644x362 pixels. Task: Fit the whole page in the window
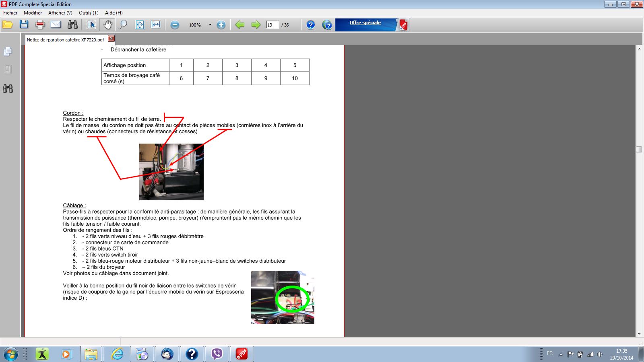point(140,25)
